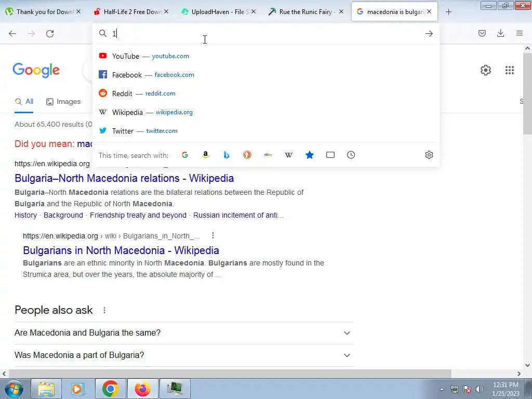
Task: Expand 'Are Macedonia and Bulgaria the same?'
Action: (184, 333)
